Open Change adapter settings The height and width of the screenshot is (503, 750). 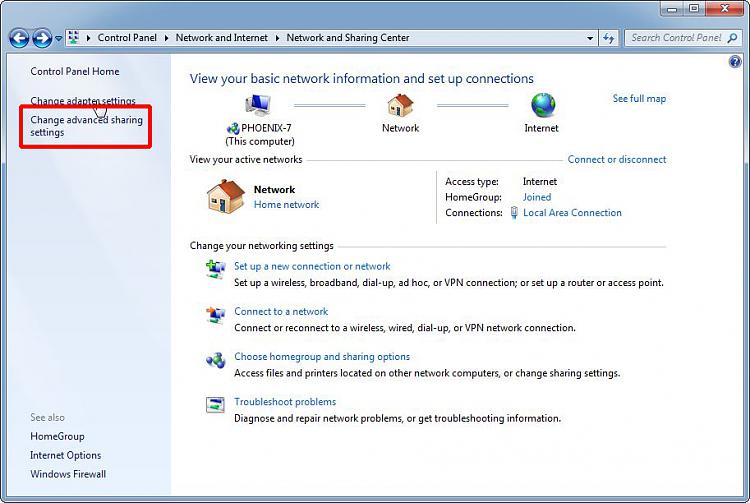[x=83, y=101]
